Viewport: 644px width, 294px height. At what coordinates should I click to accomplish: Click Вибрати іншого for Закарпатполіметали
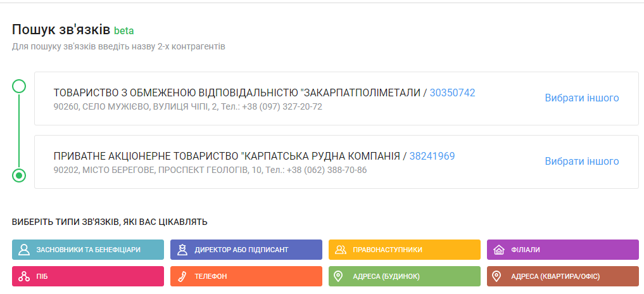[581, 98]
